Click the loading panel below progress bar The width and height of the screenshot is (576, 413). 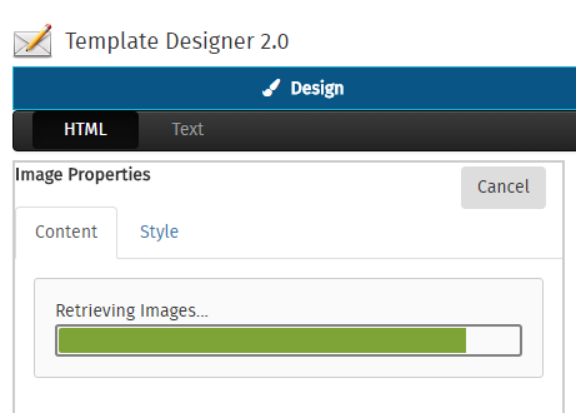pyautogui.click(x=288, y=367)
